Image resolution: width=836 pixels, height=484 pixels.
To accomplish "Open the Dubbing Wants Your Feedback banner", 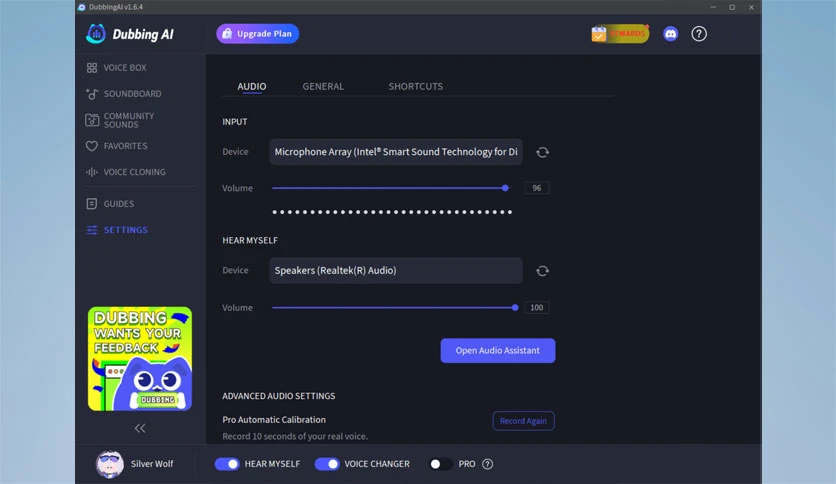I will pyautogui.click(x=140, y=359).
